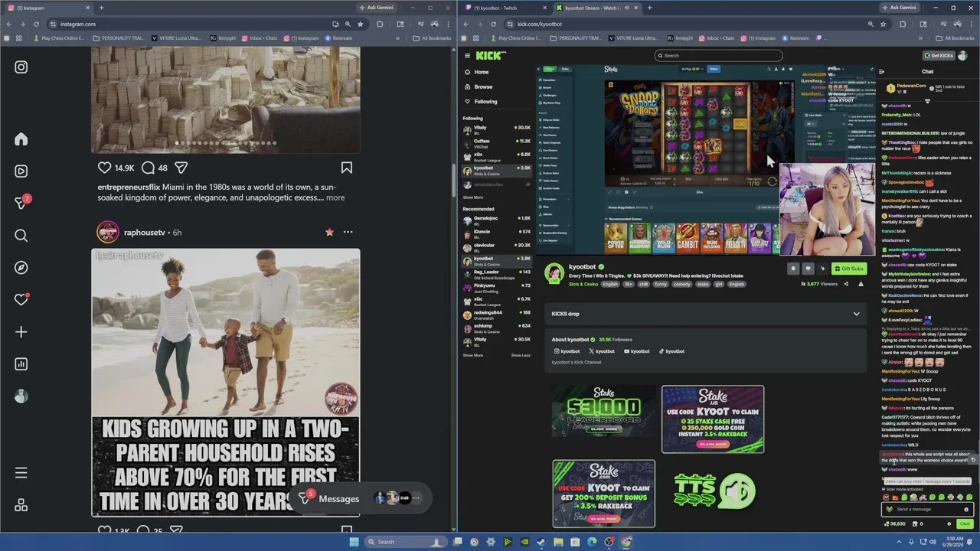The width and height of the screenshot is (980, 551).
Task: Click the Instagram logo in the sidebar
Action: pyautogui.click(x=21, y=67)
